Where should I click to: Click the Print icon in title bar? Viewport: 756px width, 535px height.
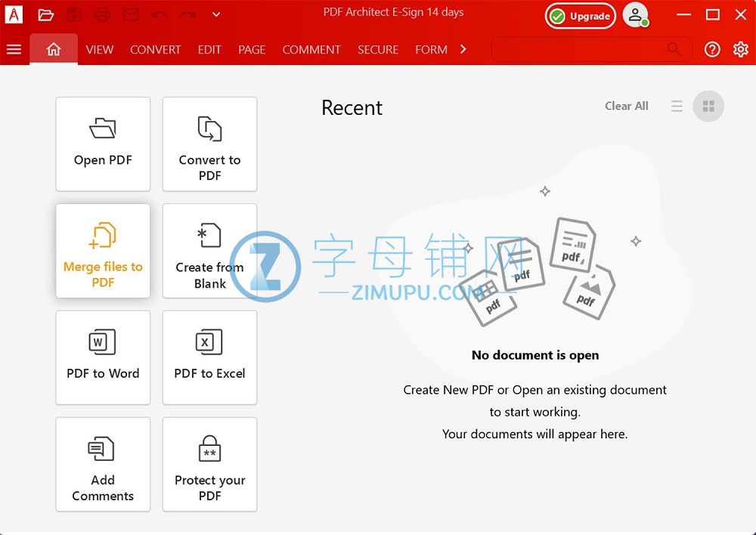click(102, 15)
